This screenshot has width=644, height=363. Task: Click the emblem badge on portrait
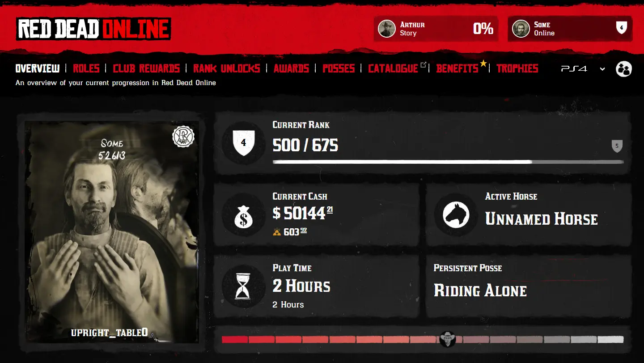coord(183,136)
